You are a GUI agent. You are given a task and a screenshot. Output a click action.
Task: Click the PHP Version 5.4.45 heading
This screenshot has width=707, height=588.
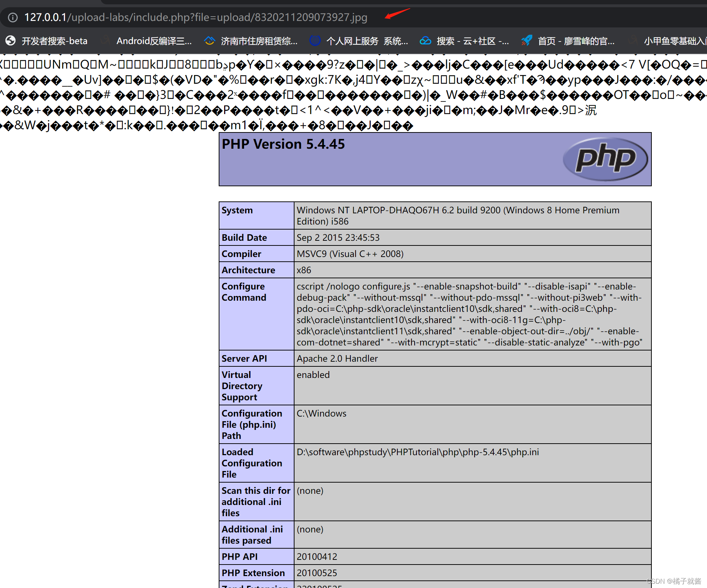pos(283,144)
